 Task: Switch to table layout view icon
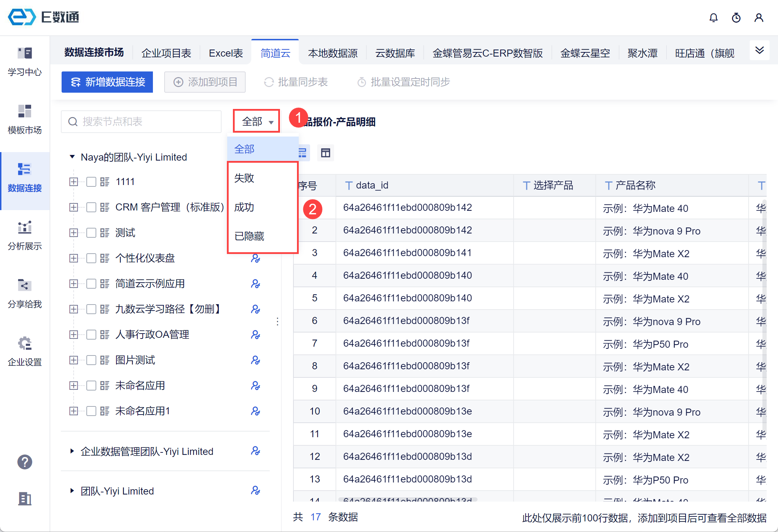[x=325, y=153]
